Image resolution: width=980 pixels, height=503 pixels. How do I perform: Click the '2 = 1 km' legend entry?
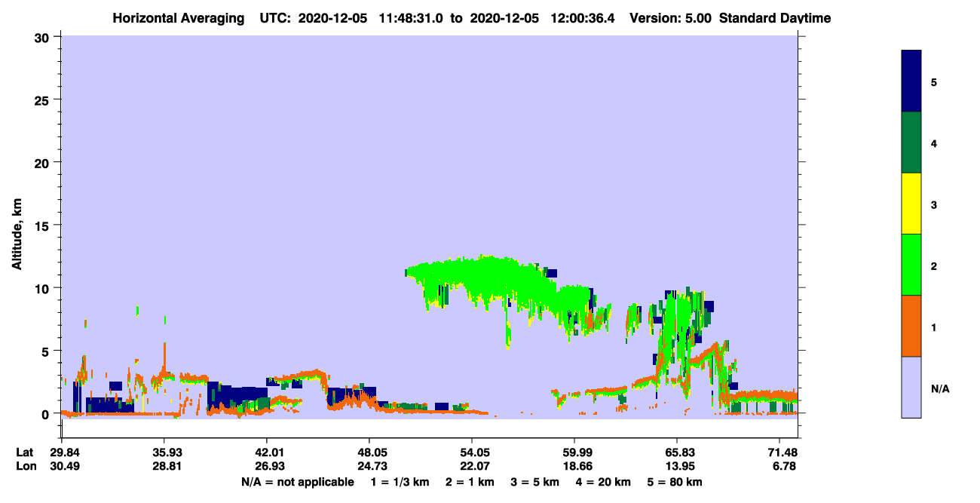click(470, 482)
